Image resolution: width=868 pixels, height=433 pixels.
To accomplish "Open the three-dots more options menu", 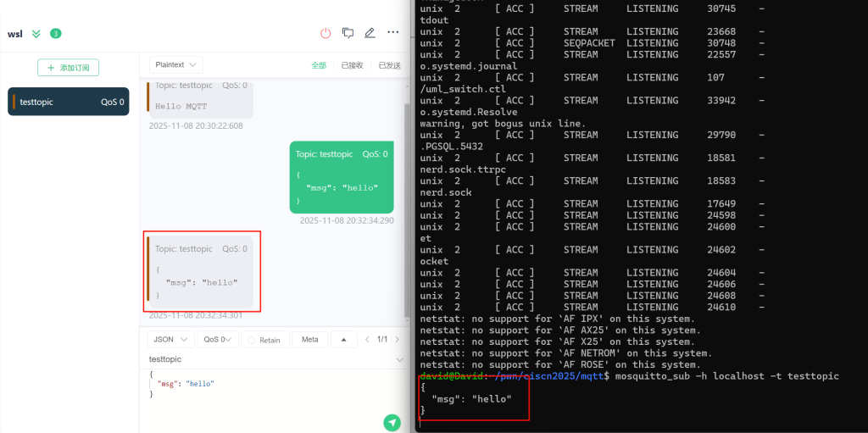I will [x=392, y=32].
